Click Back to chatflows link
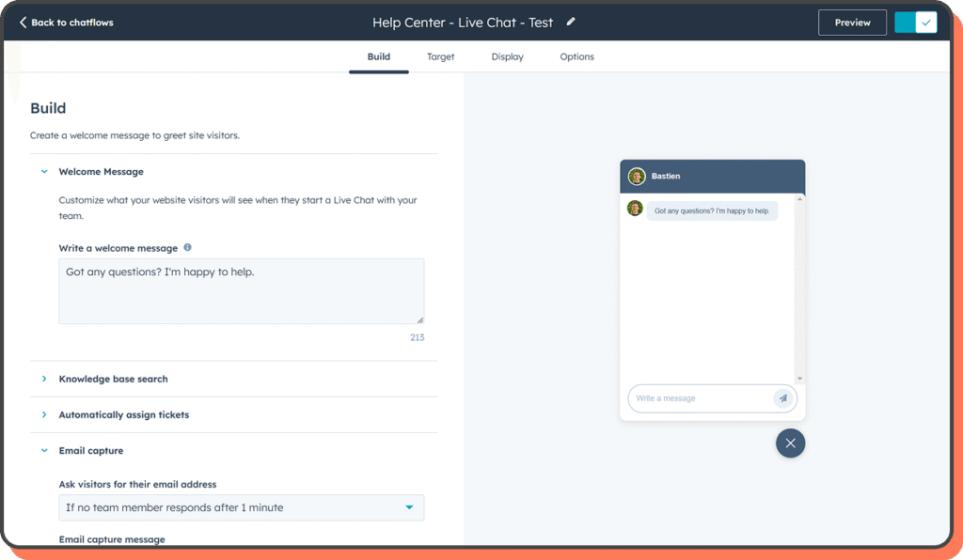This screenshot has width=963, height=560. [71, 23]
